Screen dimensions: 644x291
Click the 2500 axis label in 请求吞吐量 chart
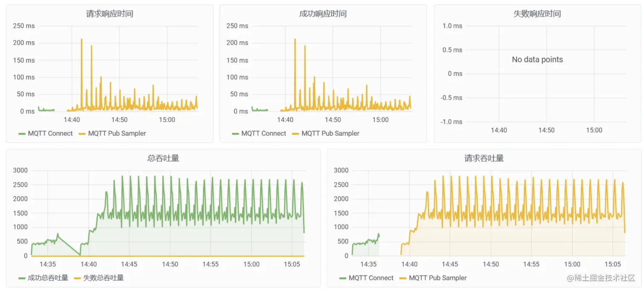click(x=341, y=185)
